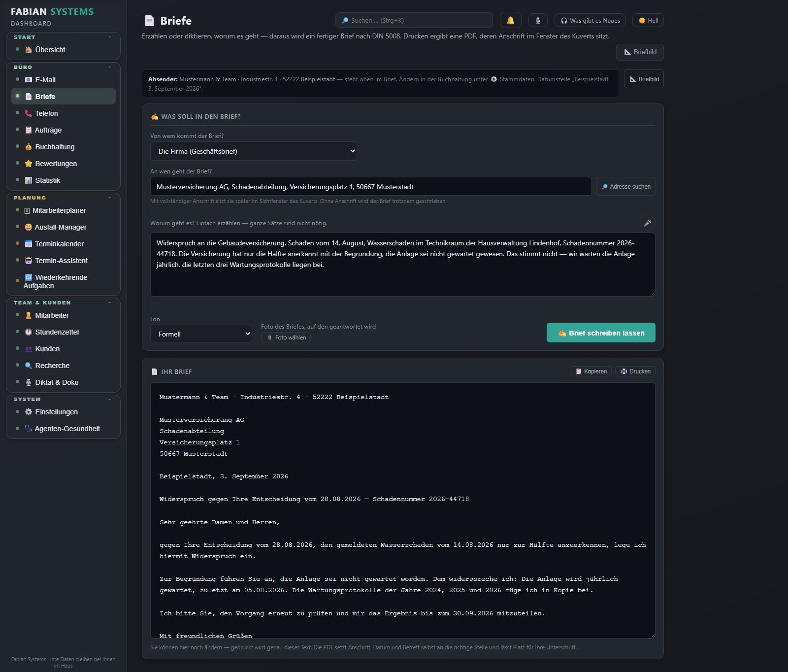Click the upper Briefbild button
788x672 pixels.
[640, 52]
